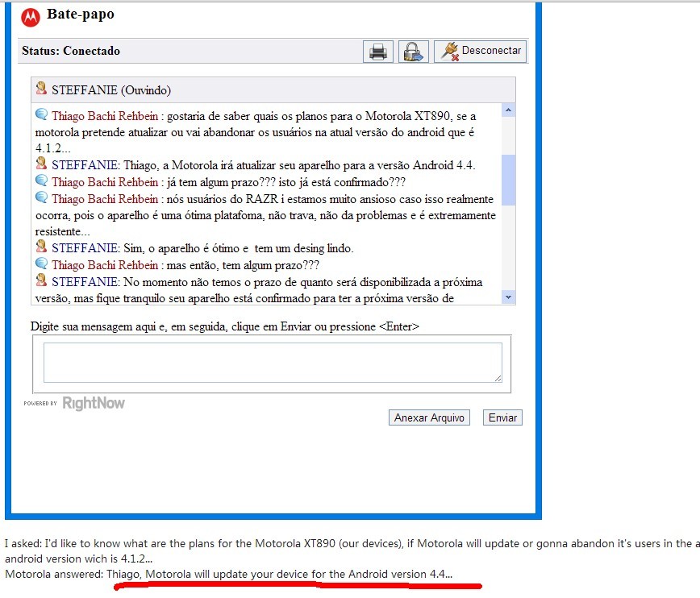Click the chat scrollbar up arrow
The image size is (700, 598).
pos(509,110)
